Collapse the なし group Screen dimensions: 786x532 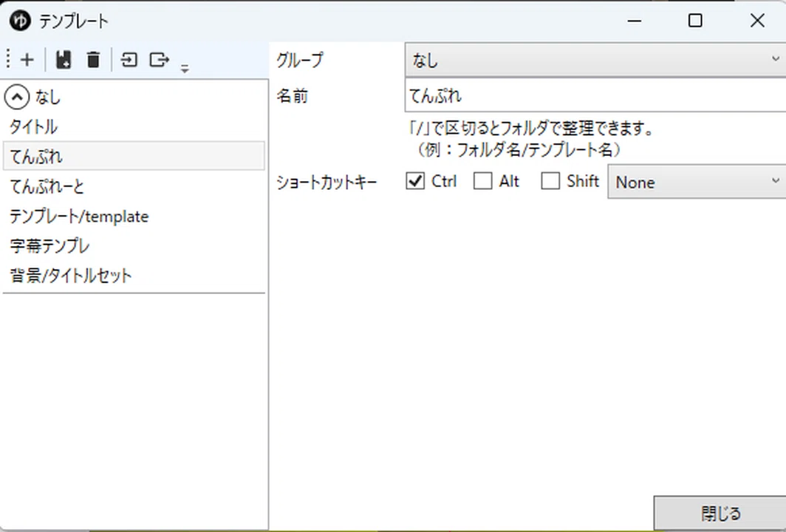(17, 98)
